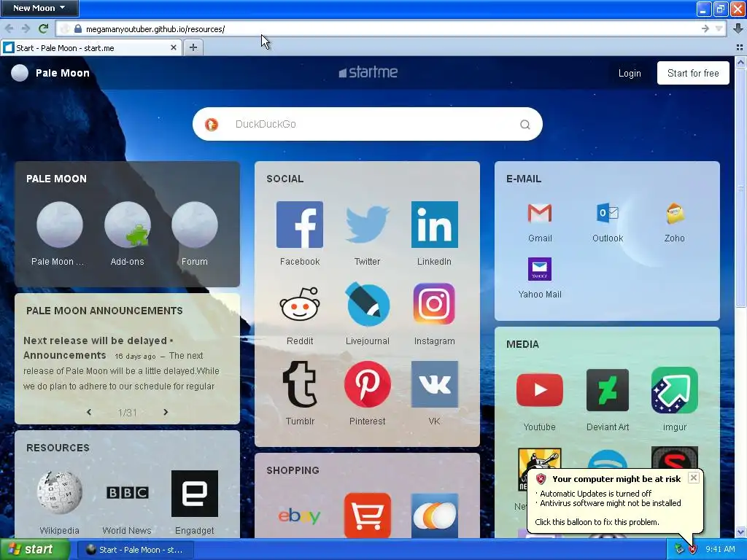Open the Forum moon icon
747x560 pixels.
click(194, 225)
